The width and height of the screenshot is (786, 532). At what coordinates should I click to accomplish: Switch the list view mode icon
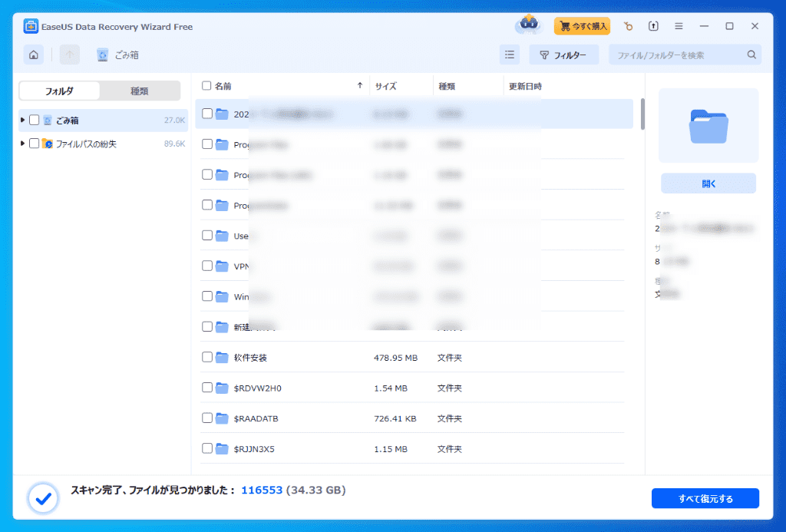point(510,55)
